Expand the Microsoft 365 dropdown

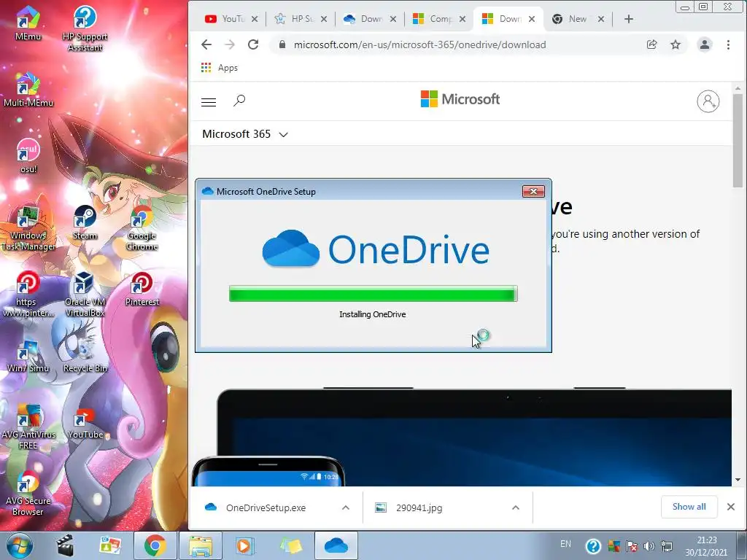[x=245, y=134]
